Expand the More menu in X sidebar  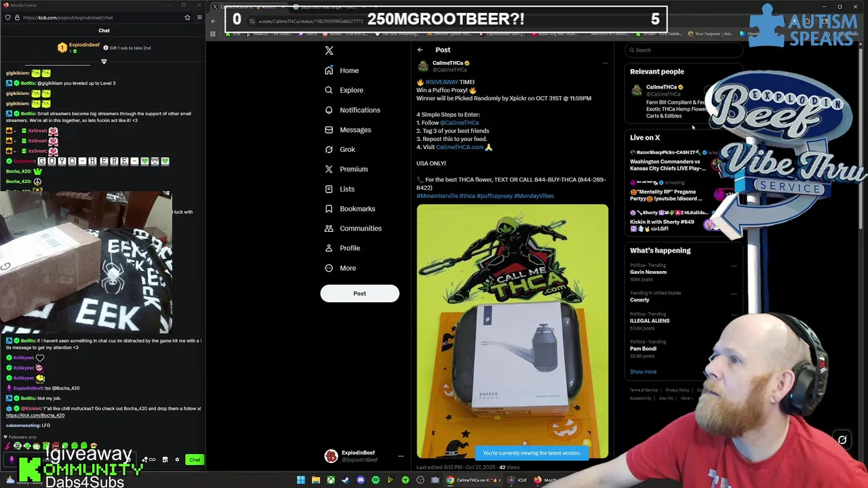point(340,268)
